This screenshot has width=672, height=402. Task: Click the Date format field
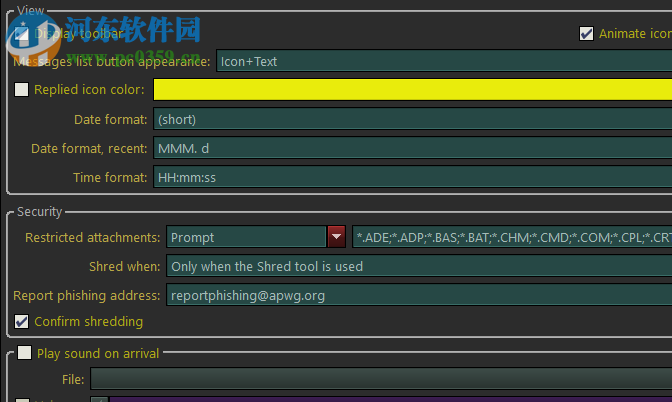tap(412, 120)
